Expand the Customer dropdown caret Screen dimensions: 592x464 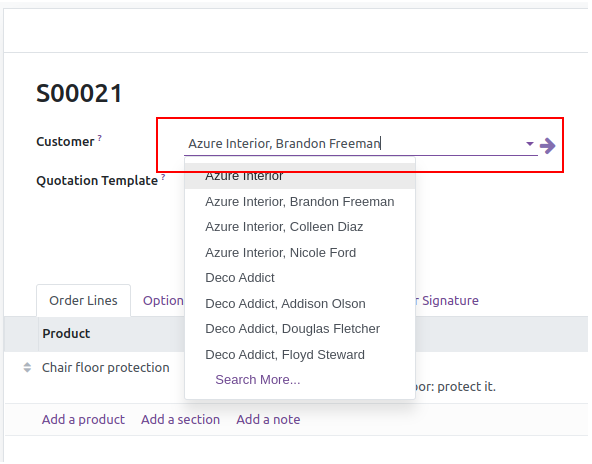530,144
